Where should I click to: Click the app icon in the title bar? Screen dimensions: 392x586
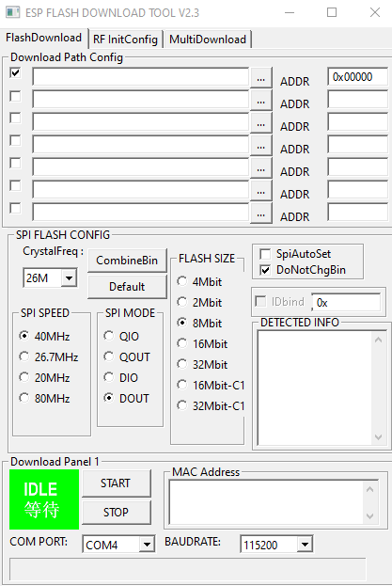13,13
